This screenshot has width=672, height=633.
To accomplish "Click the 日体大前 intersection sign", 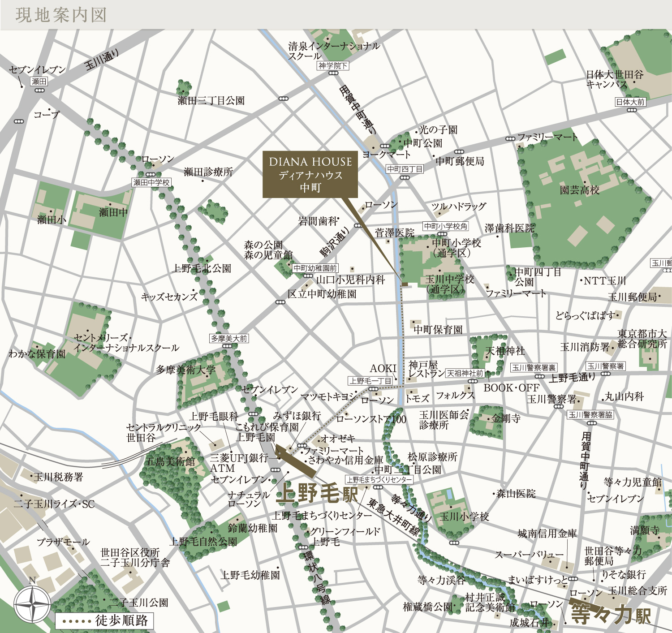I will click(x=630, y=102).
